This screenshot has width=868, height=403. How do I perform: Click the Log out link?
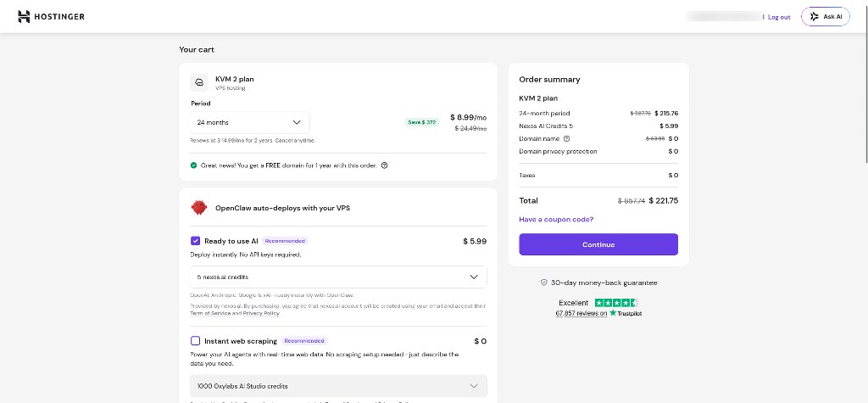click(x=779, y=17)
